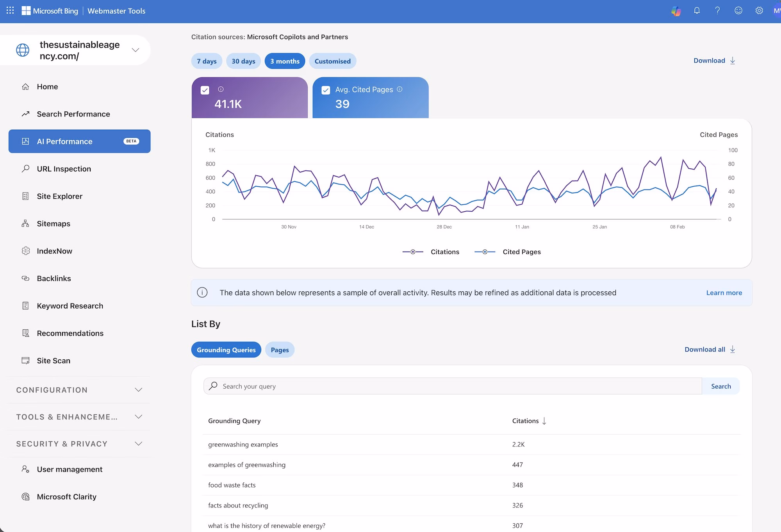This screenshot has height=532, width=781.
Task: Open the site selector dropdown for thesustainableagency.com
Action: [x=136, y=50]
